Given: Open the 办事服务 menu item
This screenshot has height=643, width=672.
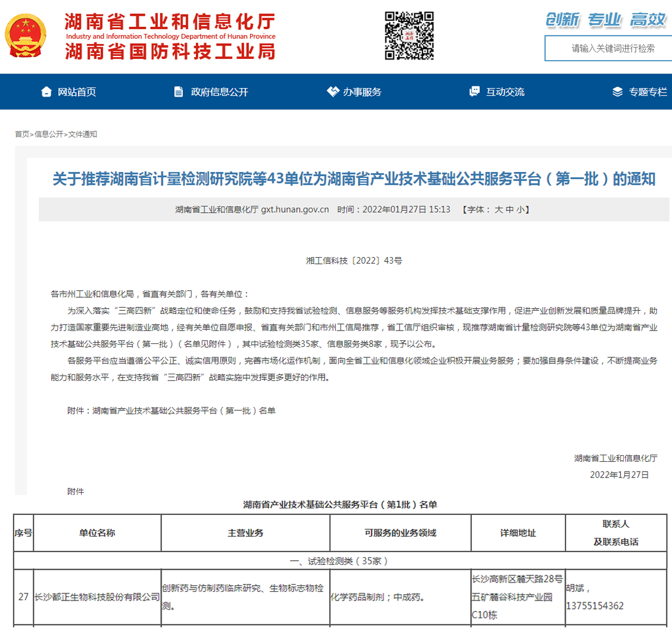Looking at the screenshot, I should 362,92.
